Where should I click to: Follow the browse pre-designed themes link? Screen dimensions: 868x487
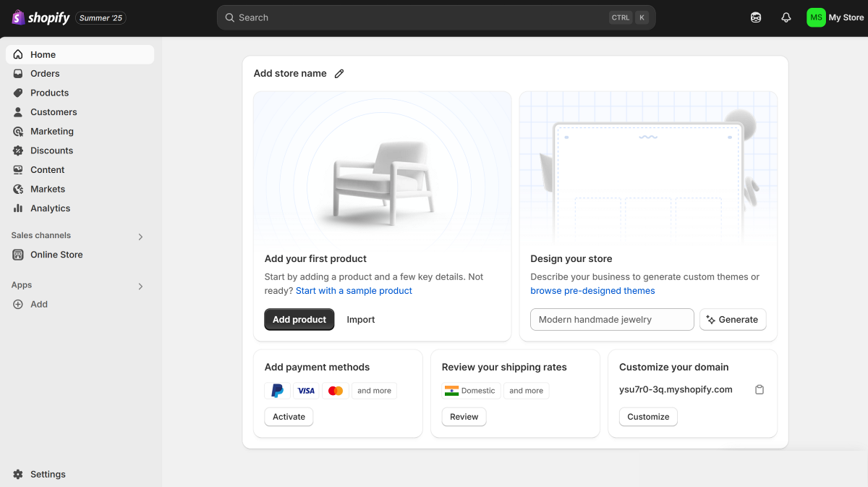(x=592, y=291)
